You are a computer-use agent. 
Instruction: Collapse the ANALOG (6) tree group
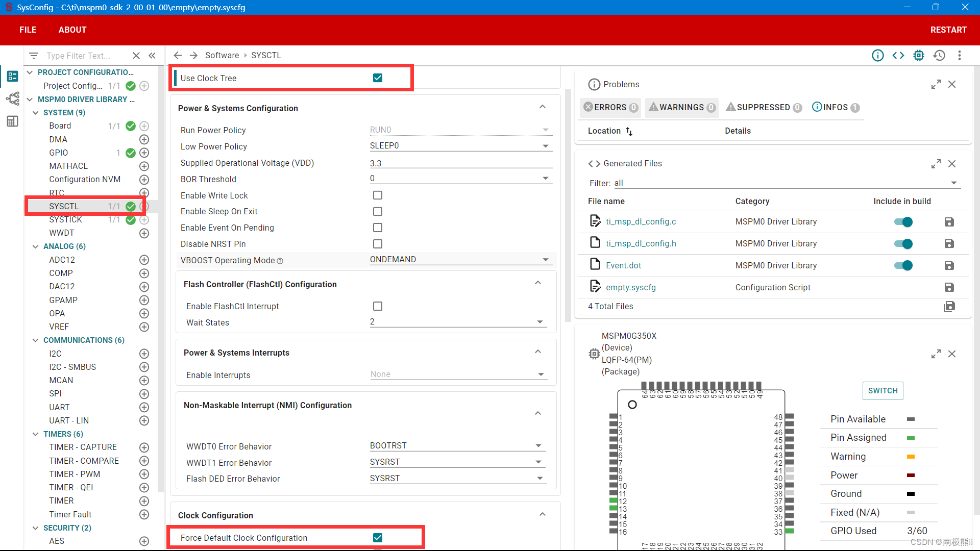coord(35,246)
